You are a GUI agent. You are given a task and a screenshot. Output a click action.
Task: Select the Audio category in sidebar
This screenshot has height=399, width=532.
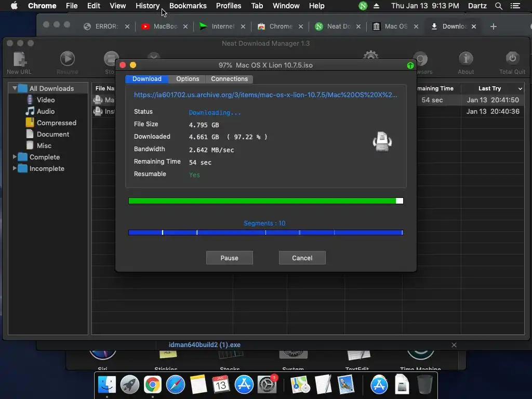46,111
